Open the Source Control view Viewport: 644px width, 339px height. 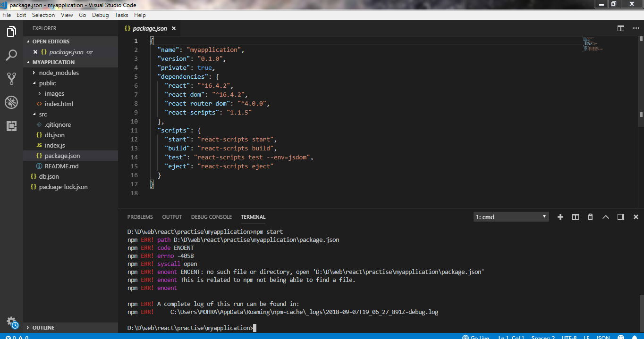click(11, 78)
